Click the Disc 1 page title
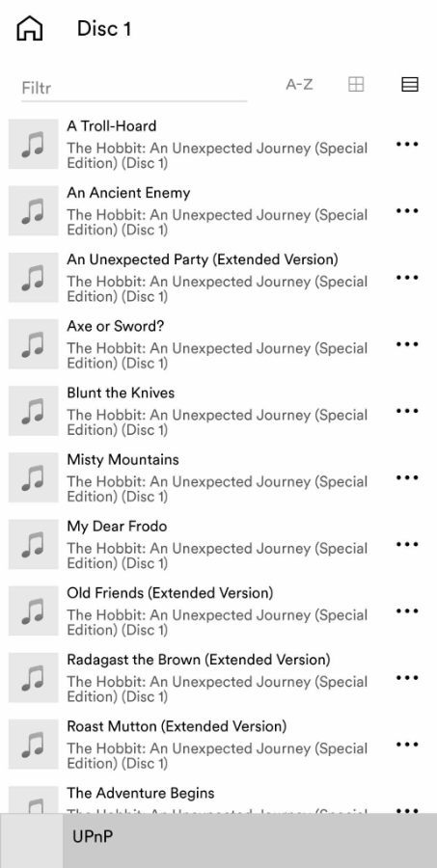 click(x=104, y=29)
